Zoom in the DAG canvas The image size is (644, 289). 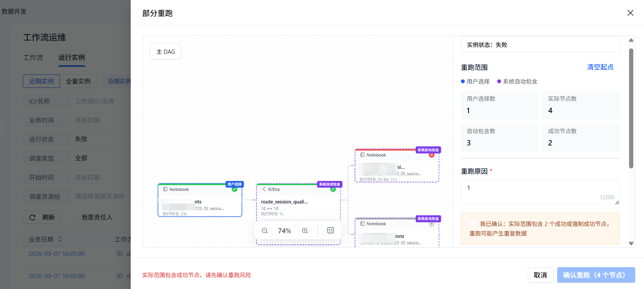pos(305,231)
